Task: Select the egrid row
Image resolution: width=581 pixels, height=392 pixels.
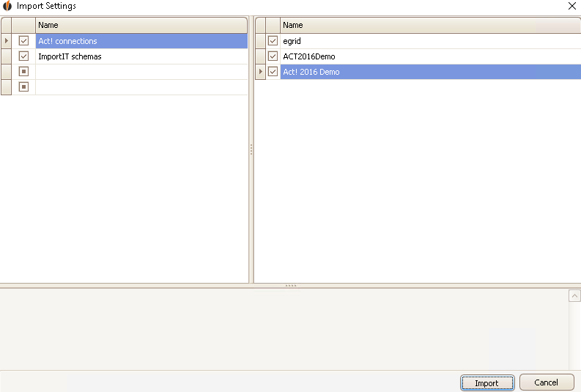Action: pos(431,41)
